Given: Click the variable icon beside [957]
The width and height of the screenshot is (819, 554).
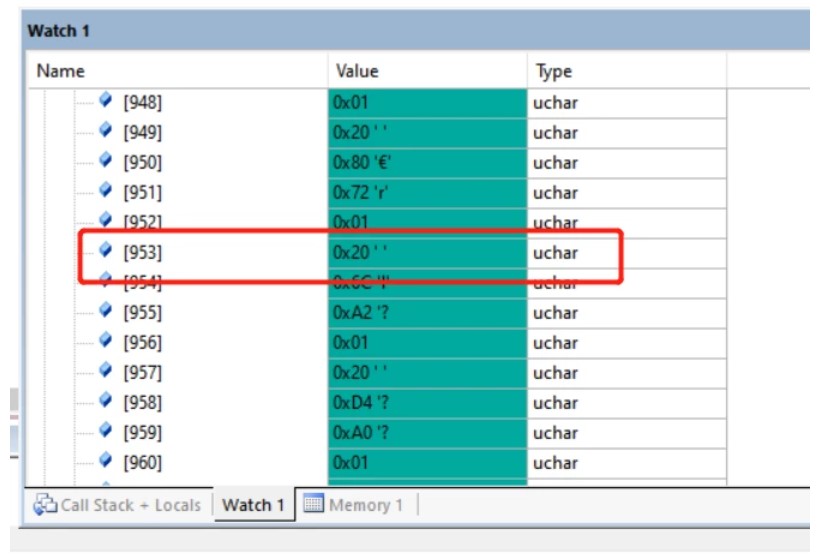Looking at the screenshot, I should click(106, 370).
